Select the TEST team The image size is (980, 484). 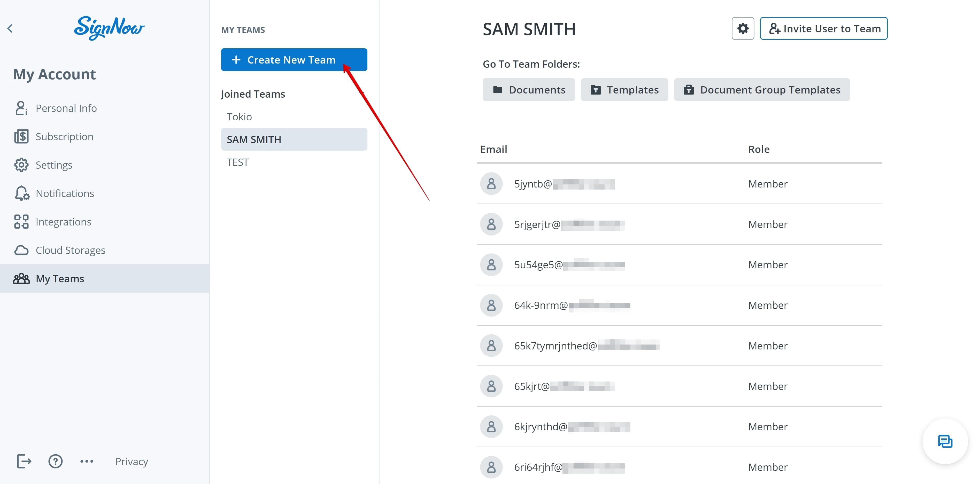tap(294, 162)
